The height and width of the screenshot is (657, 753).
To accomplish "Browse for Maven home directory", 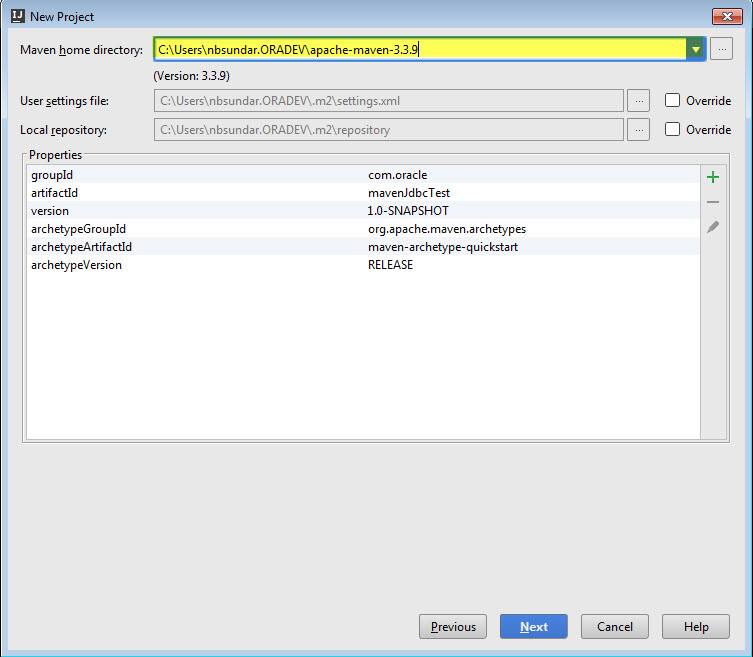I will point(721,49).
